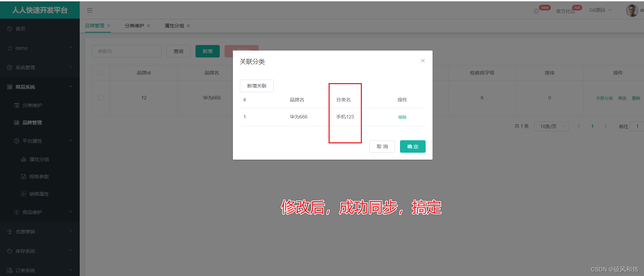
Task: Click the home icon beside 首页
Action: (x=10, y=29)
